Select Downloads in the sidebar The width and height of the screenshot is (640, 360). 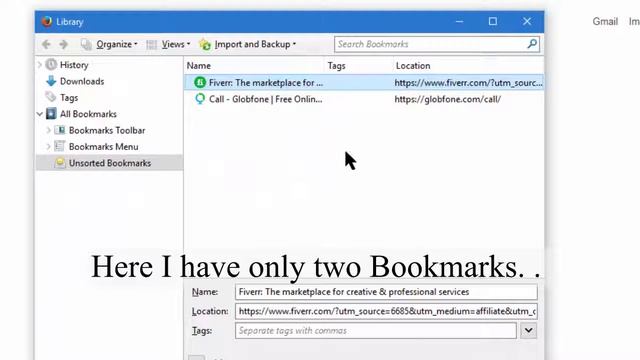click(x=82, y=81)
